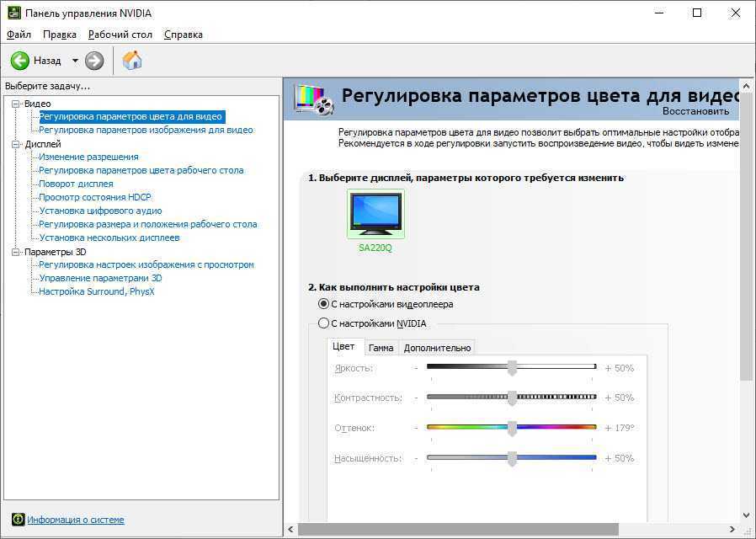Open the Back history dropdown arrow

tap(75, 61)
